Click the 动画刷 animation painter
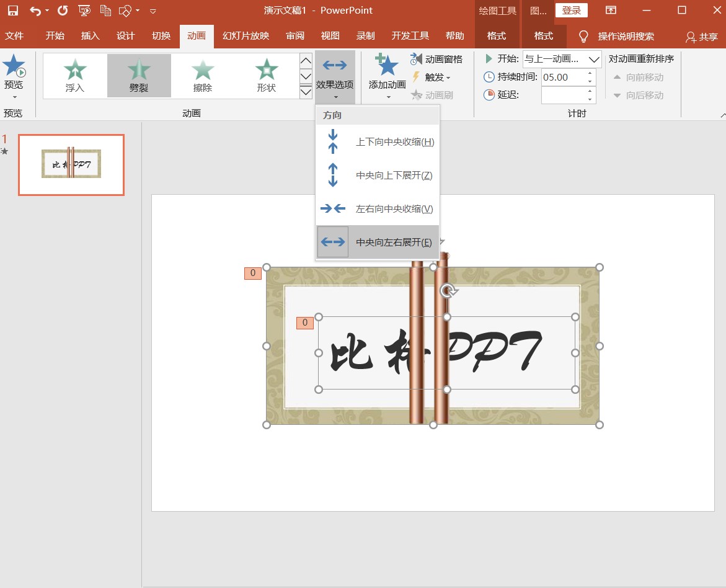This screenshot has width=726, height=588. [x=432, y=95]
